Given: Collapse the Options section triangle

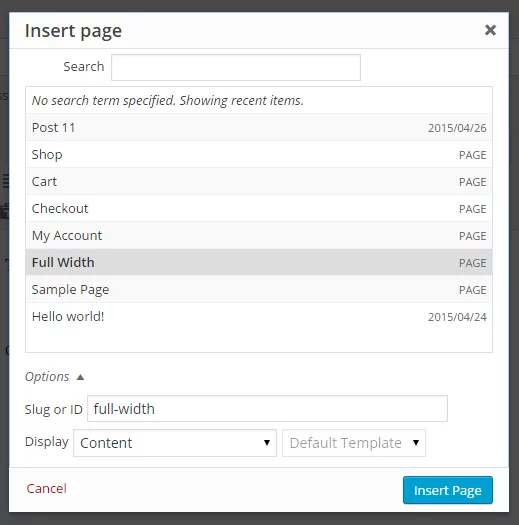Looking at the screenshot, I should 80,377.
